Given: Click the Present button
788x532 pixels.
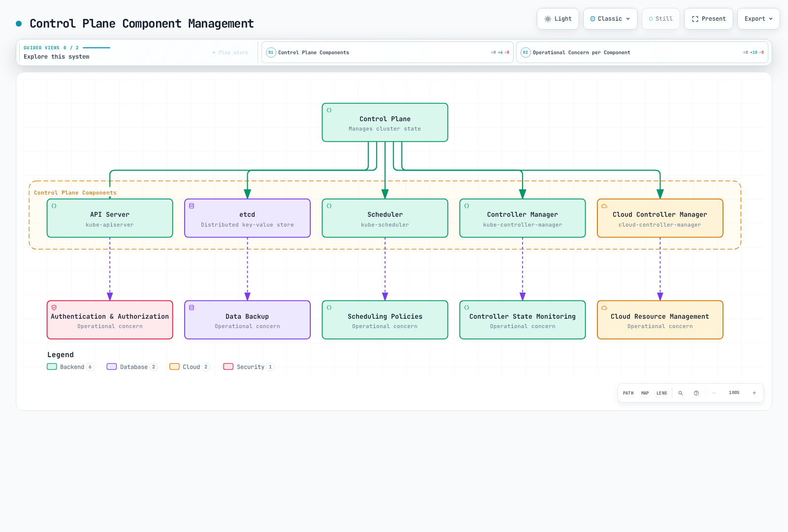Looking at the screenshot, I should tap(709, 19).
